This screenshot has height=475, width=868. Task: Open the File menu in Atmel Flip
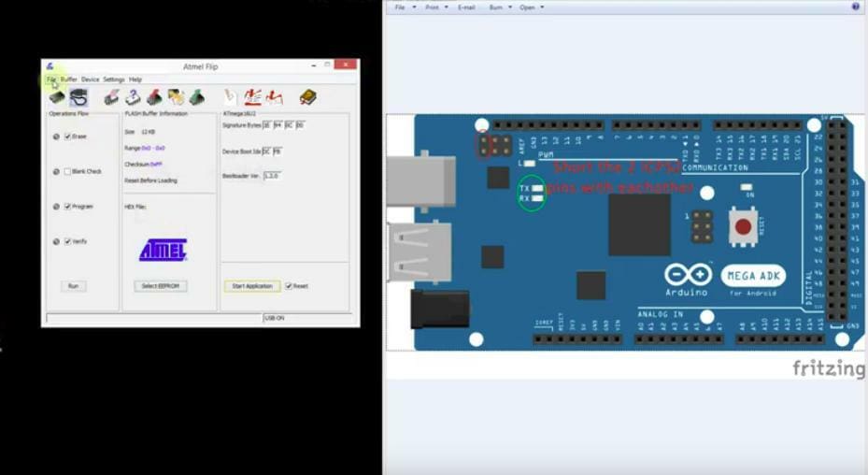pyautogui.click(x=51, y=79)
